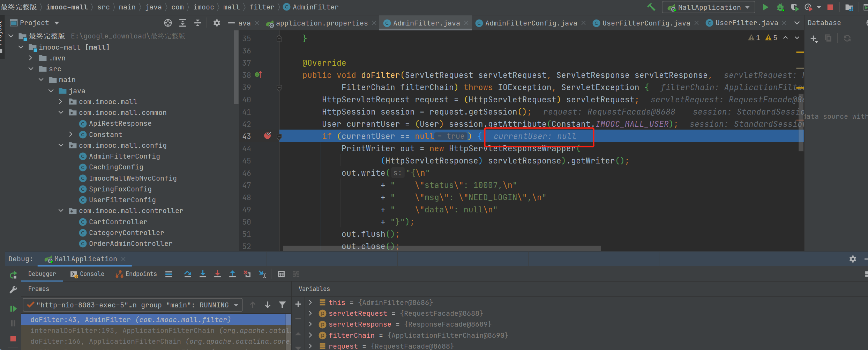The image size is (868, 350).
Task: Open the Console tab in debugger
Action: pos(88,274)
